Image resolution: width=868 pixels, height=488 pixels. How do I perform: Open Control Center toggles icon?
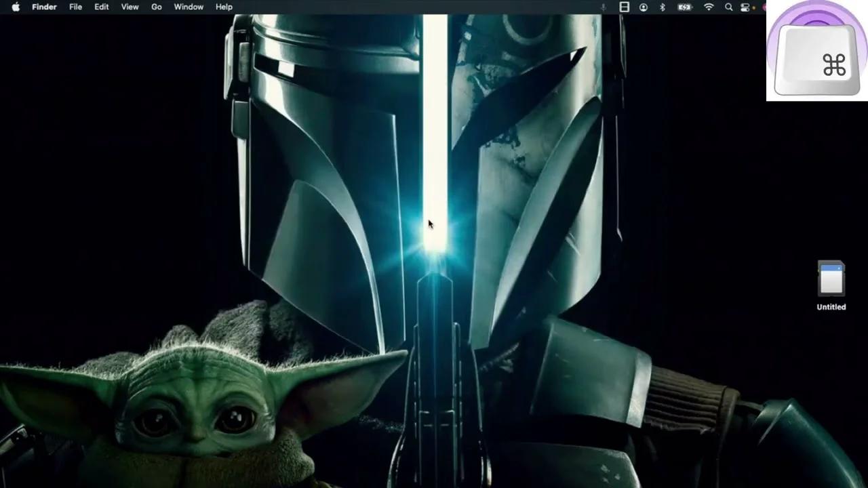coord(745,7)
